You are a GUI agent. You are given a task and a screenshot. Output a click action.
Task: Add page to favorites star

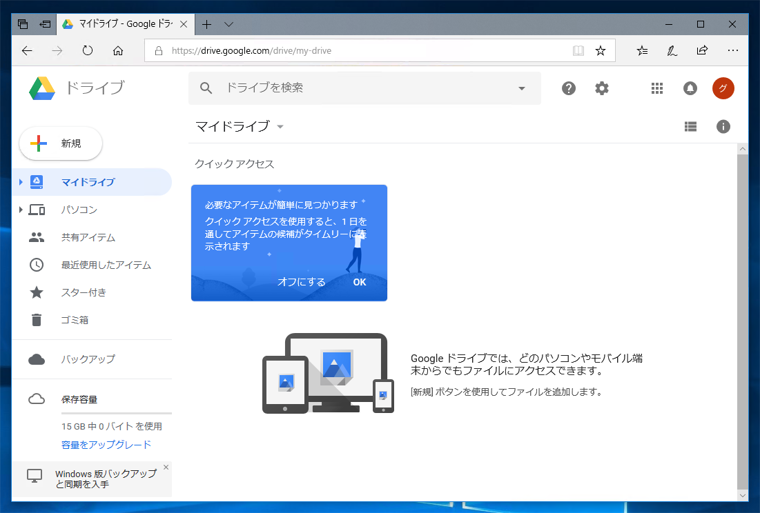click(600, 50)
